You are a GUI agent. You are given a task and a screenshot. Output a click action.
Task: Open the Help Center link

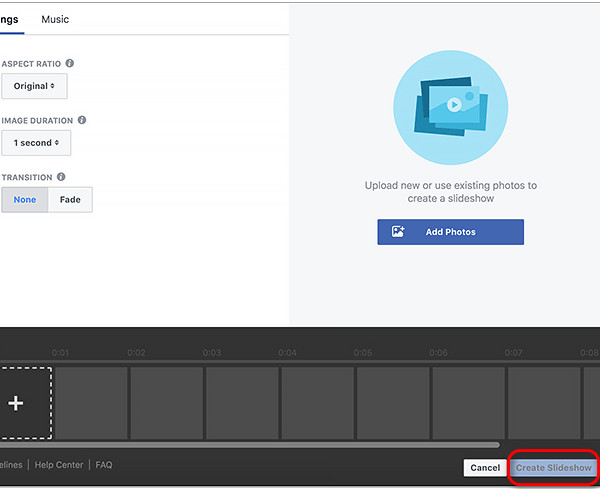(x=59, y=465)
